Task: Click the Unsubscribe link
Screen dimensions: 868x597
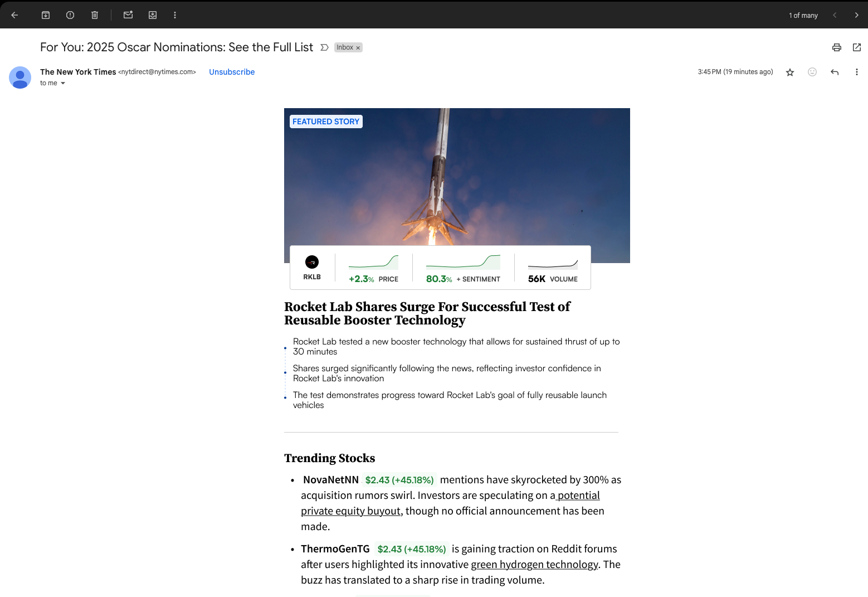Action: (x=232, y=72)
